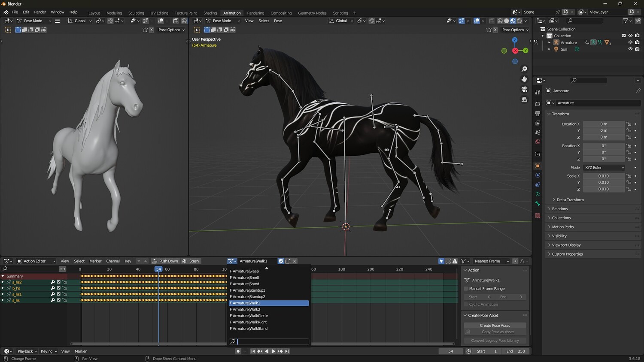
Task: Open the XYZ Euler rotation mode dropdown
Action: point(604,168)
